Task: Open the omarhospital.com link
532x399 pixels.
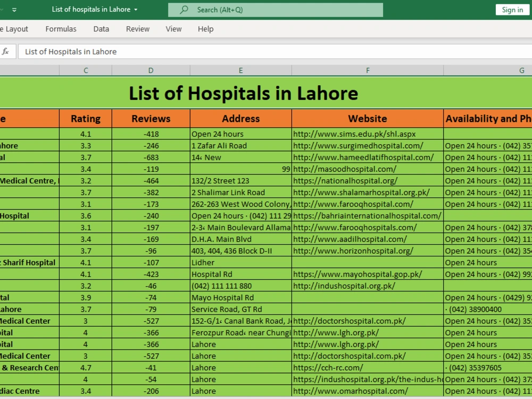Action: pyautogui.click(x=351, y=391)
